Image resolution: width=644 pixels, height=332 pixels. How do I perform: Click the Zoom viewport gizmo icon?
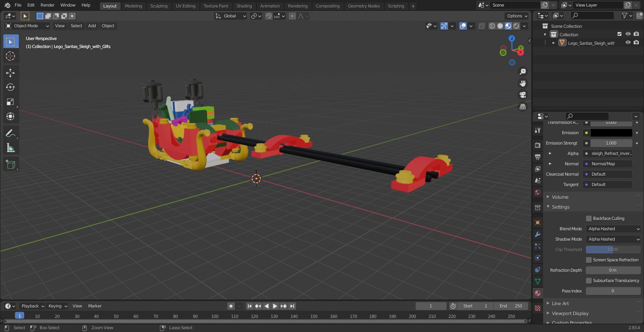pos(523,72)
